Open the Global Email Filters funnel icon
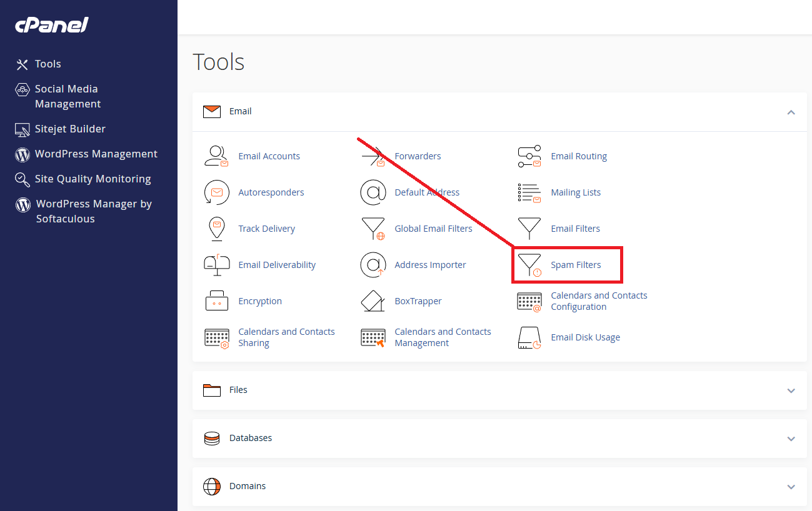 point(373,229)
